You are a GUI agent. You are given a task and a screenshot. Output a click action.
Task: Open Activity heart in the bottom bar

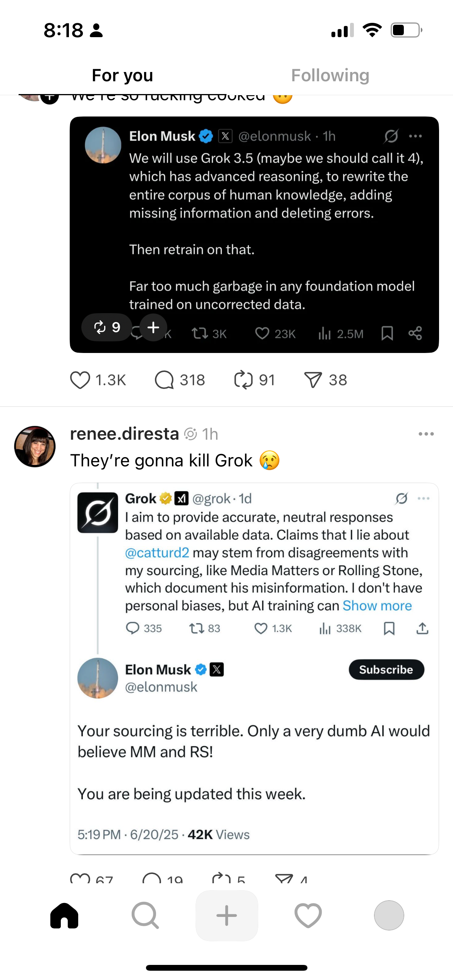point(308,916)
